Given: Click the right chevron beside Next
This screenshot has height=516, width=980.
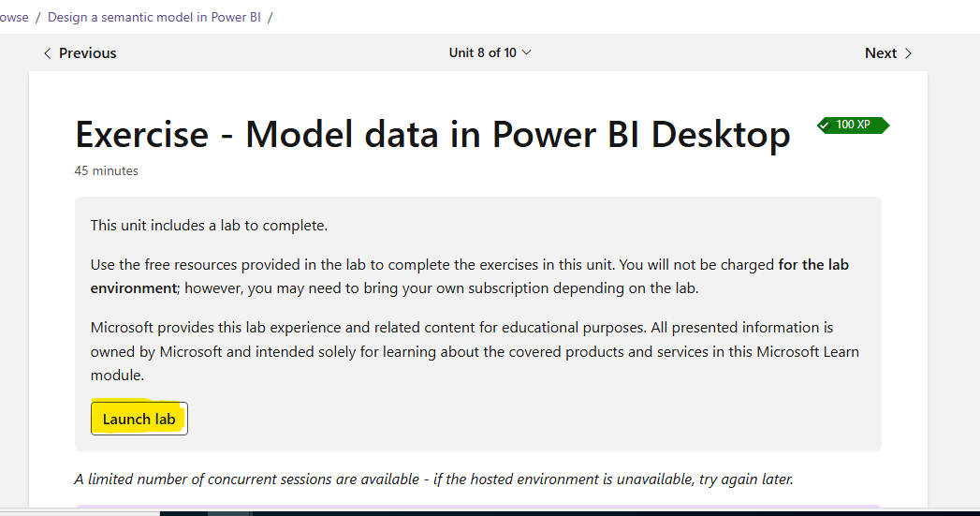Looking at the screenshot, I should (908, 53).
